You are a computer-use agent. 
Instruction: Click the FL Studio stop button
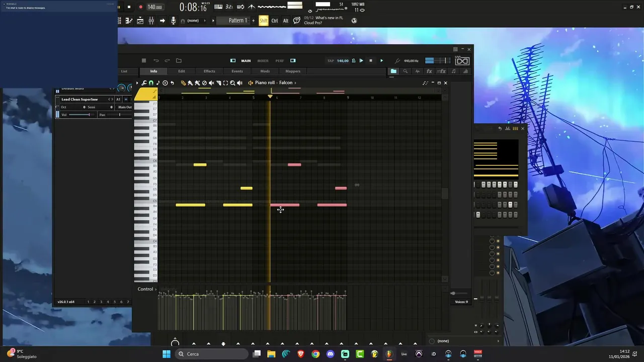[x=129, y=7]
